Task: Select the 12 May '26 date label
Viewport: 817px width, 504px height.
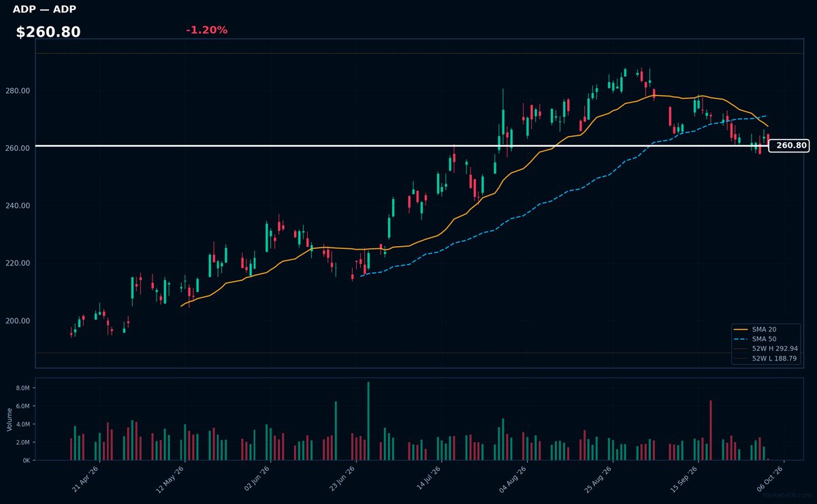Action: [x=172, y=480]
